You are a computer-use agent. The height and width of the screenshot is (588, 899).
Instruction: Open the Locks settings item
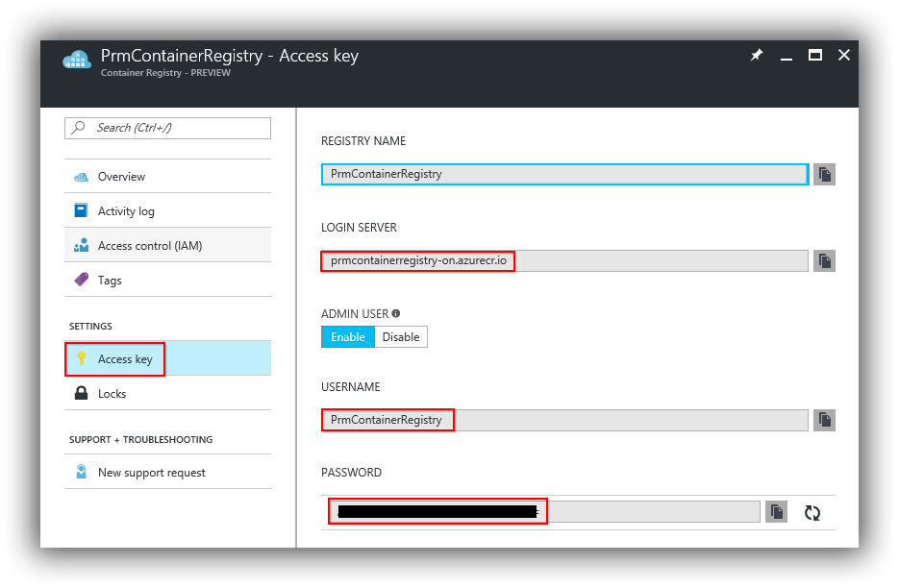(x=167, y=394)
